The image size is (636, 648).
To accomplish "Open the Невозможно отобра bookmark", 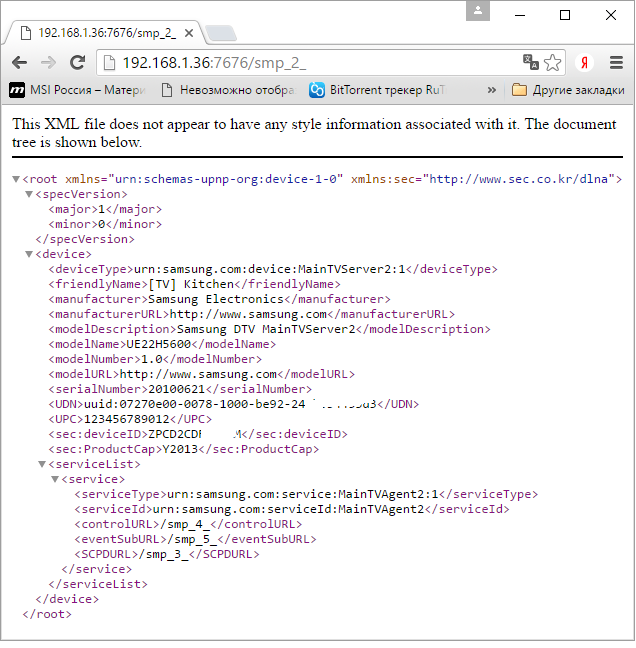I will point(229,90).
